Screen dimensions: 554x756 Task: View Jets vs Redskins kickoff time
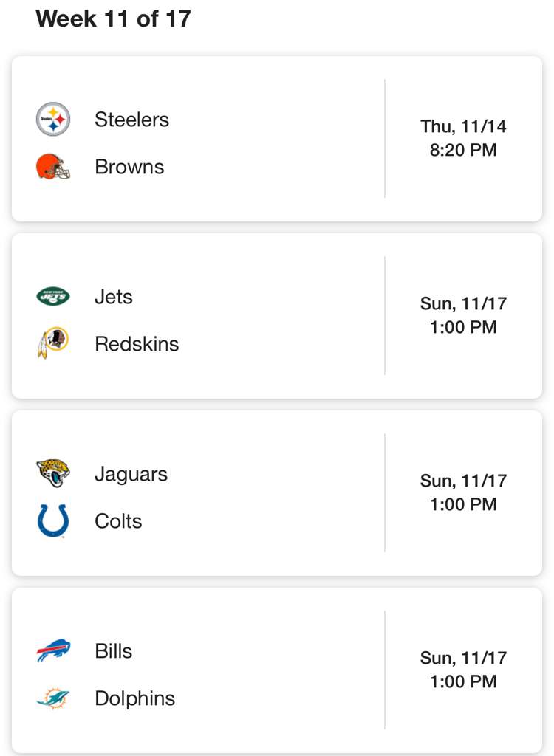tap(463, 315)
